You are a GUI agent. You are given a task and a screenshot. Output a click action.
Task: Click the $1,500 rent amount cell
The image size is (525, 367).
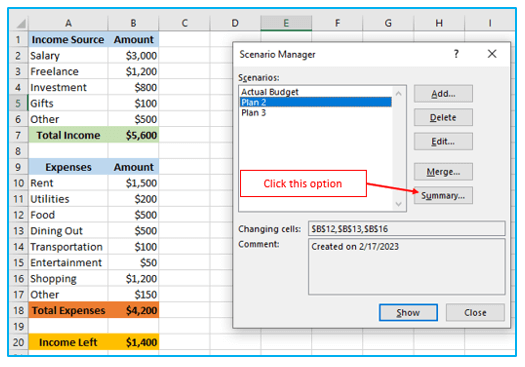(x=133, y=183)
